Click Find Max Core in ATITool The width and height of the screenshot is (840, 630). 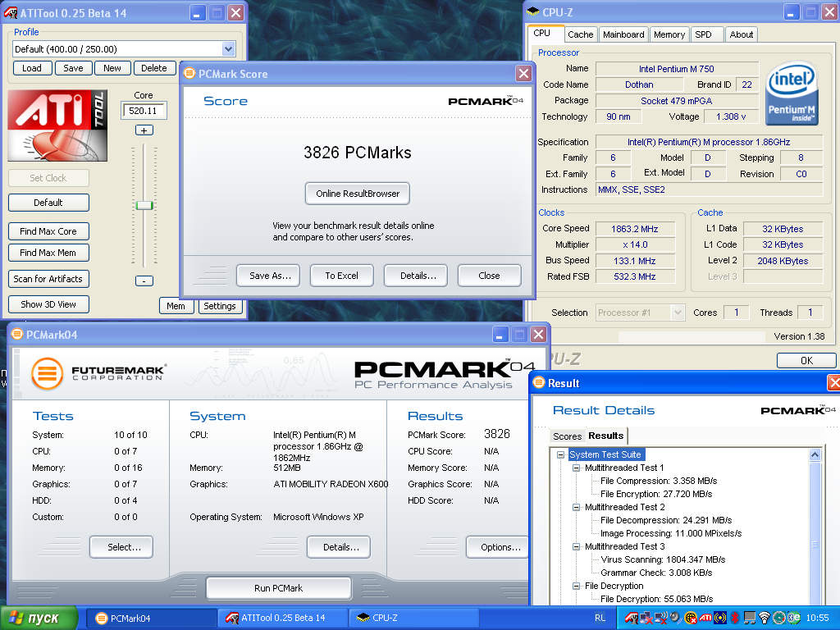(48, 231)
